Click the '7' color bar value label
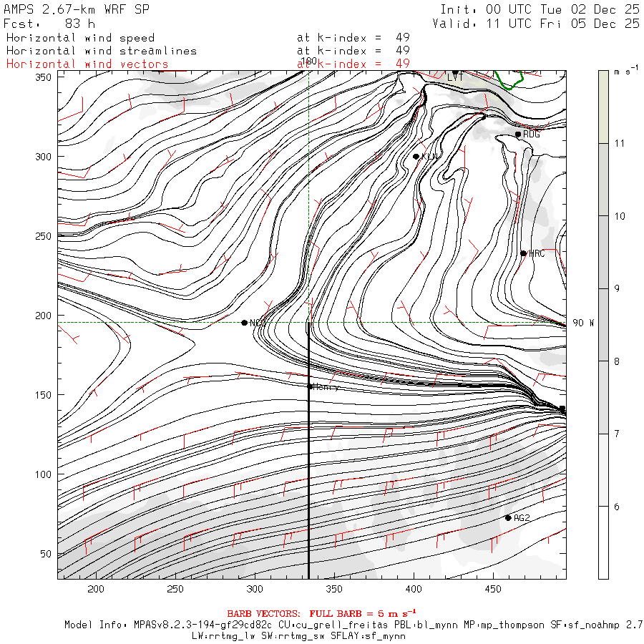Image resolution: width=644 pixels, height=644 pixels. pyautogui.click(x=617, y=434)
